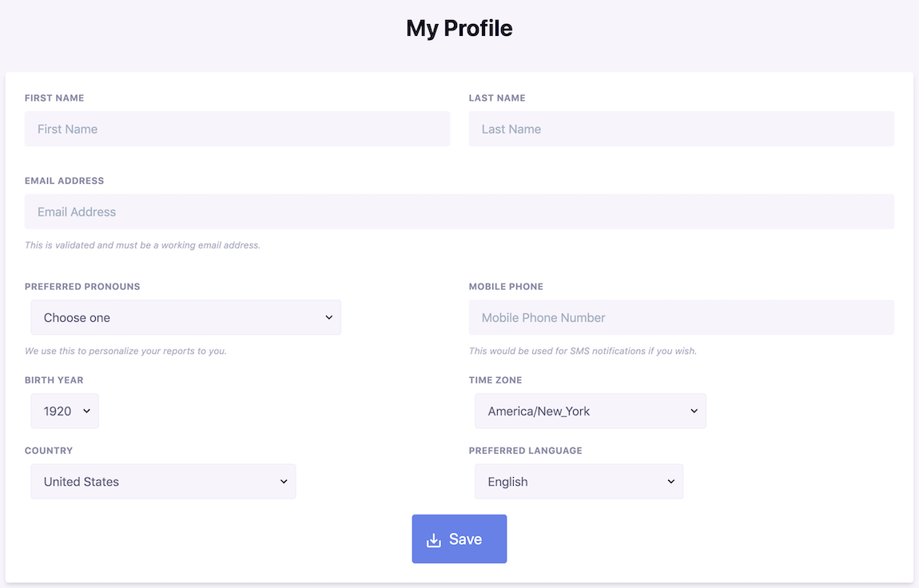Image resolution: width=919 pixels, height=588 pixels.
Task: Click the Save button
Action: point(459,539)
